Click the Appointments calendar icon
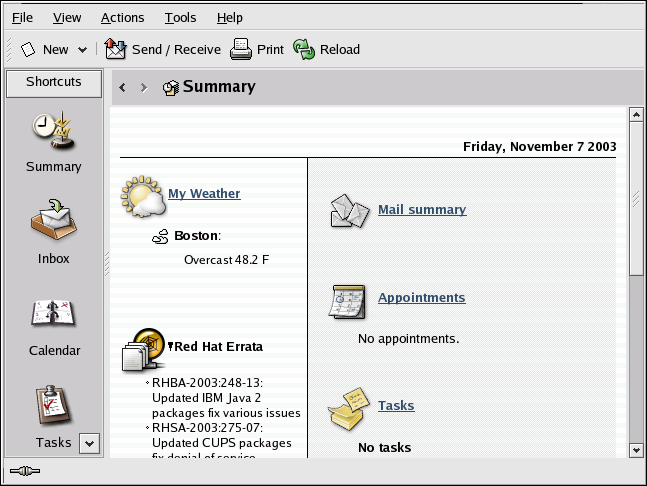 coord(347,301)
